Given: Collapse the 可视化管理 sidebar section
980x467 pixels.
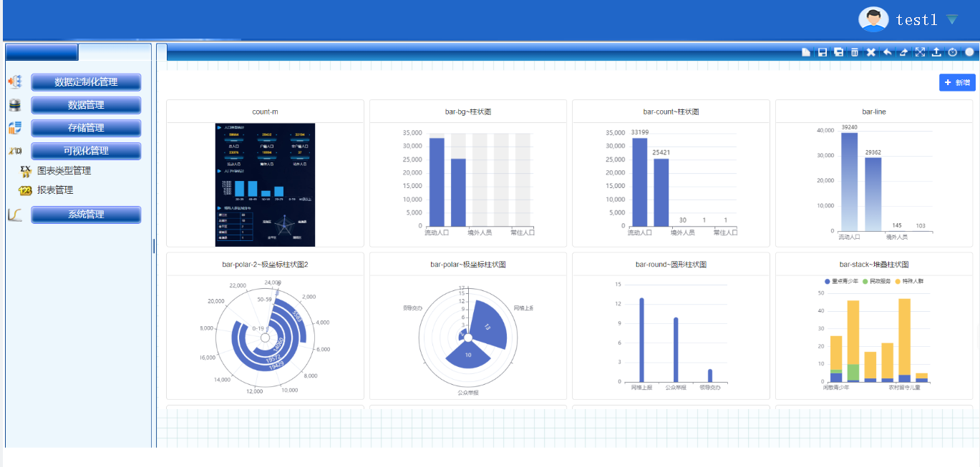Looking at the screenshot, I should [86, 151].
